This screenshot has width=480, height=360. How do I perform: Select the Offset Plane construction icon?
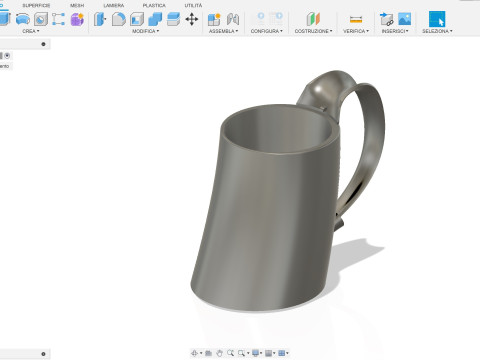[313, 19]
